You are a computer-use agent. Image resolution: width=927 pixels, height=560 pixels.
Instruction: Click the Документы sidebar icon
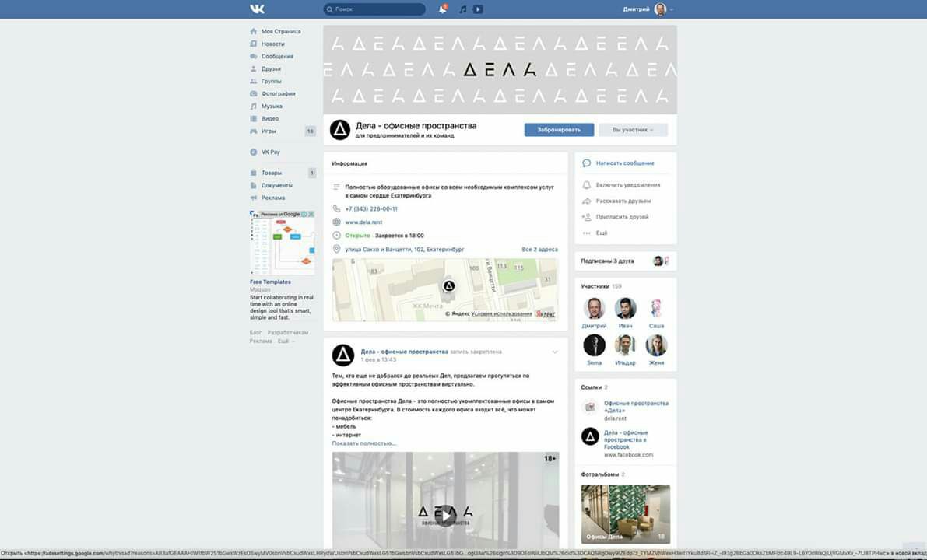click(254, 185)
